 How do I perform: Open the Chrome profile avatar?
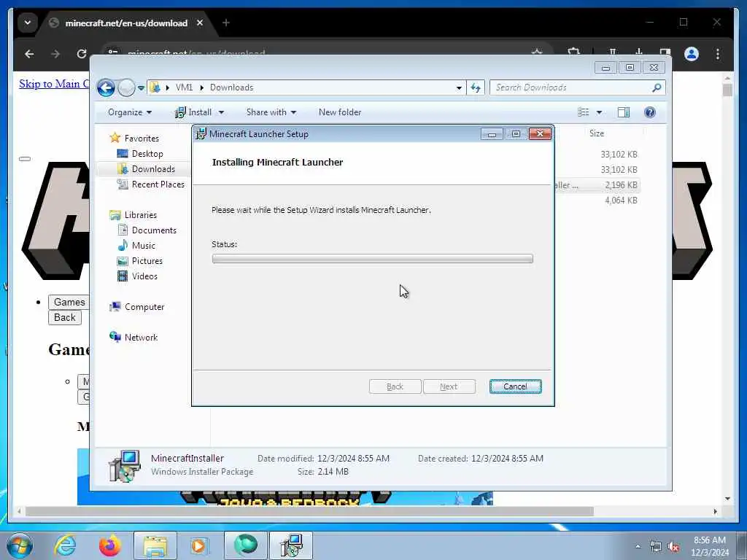point(692,54)
